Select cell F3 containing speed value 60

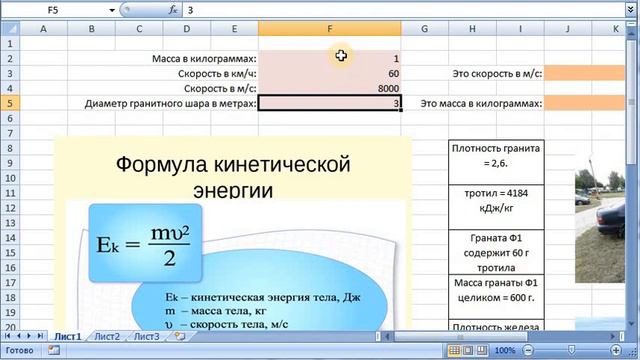click(330, 73)
